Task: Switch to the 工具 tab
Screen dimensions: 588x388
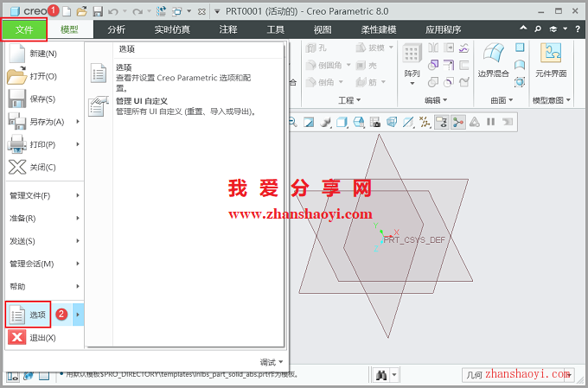Action: pyautogui.click(x=276, y=29)
